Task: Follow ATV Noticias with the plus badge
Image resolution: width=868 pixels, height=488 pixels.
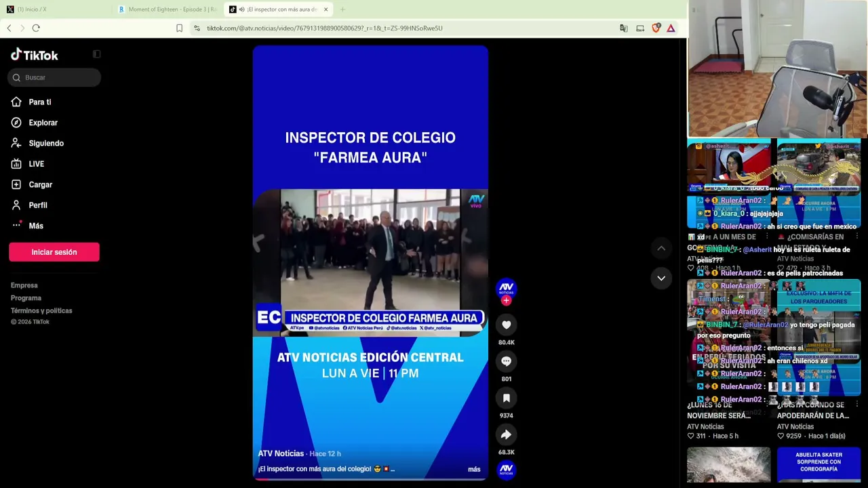Action: (506, 300)
